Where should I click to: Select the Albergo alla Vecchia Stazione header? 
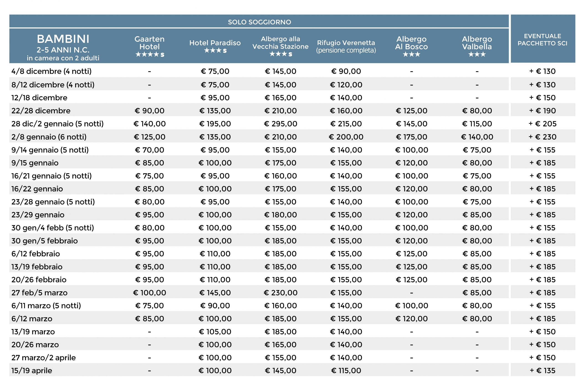[280, 46]
